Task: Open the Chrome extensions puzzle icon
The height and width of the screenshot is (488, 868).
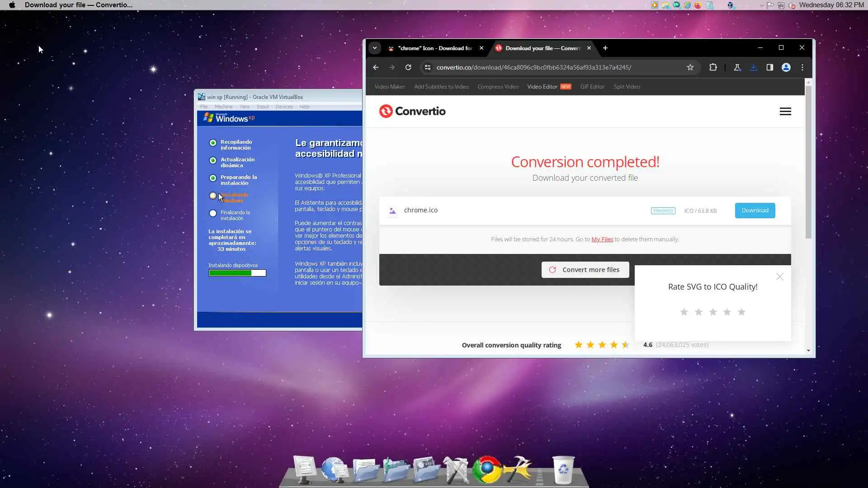Action: [713, 67]
